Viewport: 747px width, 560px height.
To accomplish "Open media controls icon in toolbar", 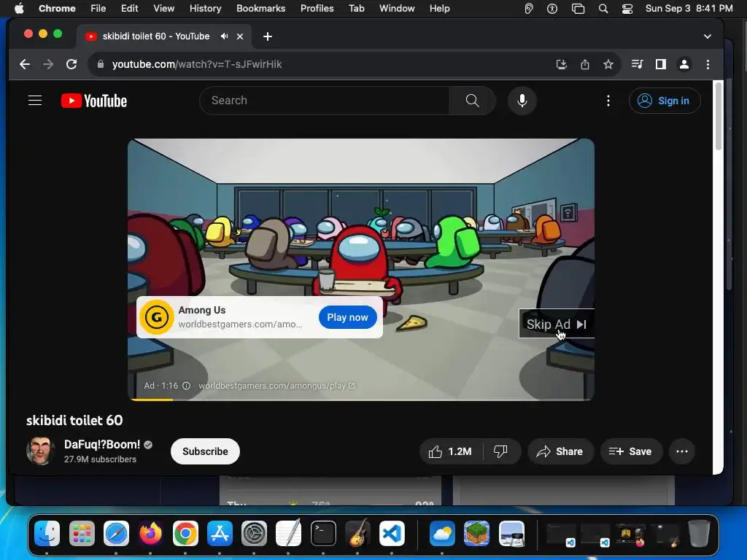I will 637,64.
